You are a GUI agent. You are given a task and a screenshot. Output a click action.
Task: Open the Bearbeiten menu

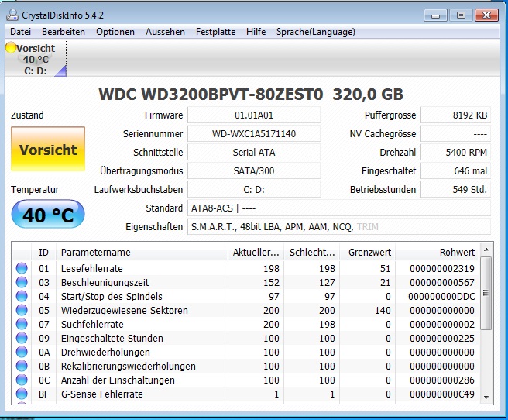point(63,32)
